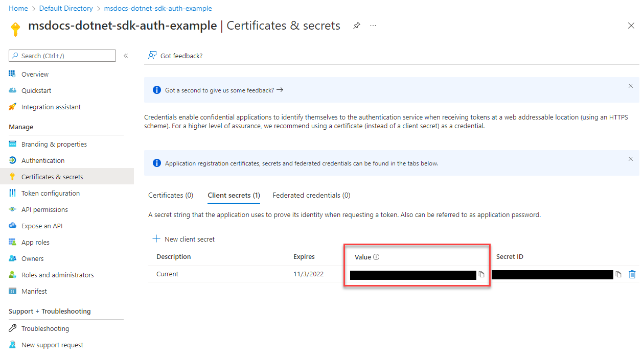Open Got feedback? in the toolbar
644x358 pixels.
click(175, 56)
